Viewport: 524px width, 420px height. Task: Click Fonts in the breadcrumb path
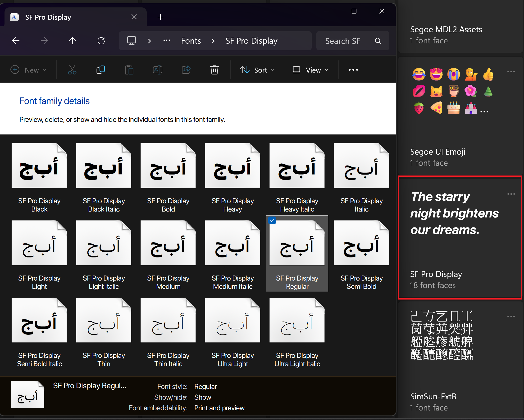pyautogui.click(x=191, y=41)
